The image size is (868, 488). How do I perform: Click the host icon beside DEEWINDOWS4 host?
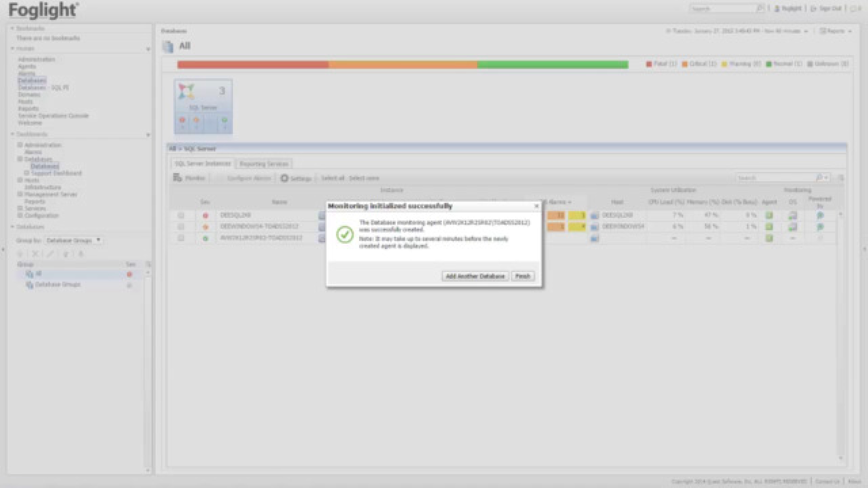[x=595, y=226]
